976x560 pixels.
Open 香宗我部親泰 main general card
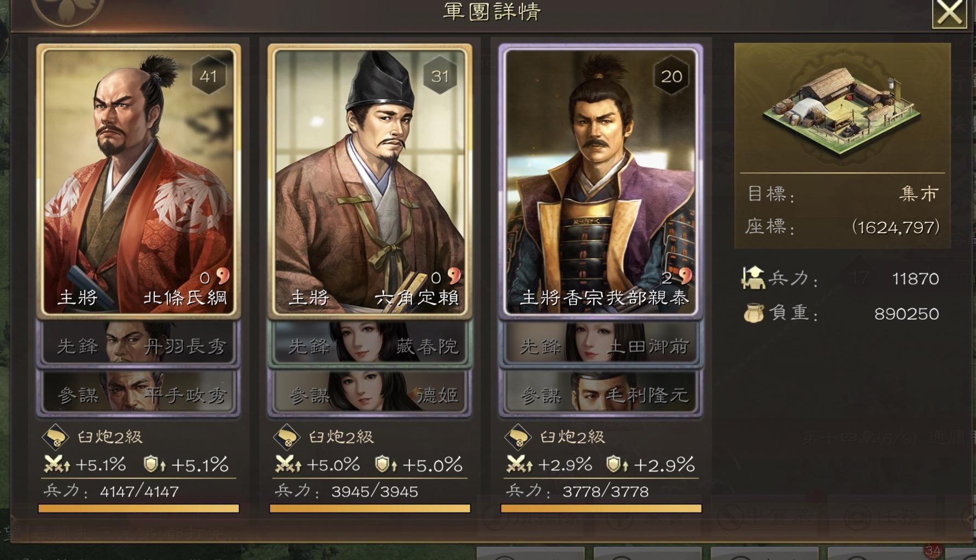[x=601, y=181]
